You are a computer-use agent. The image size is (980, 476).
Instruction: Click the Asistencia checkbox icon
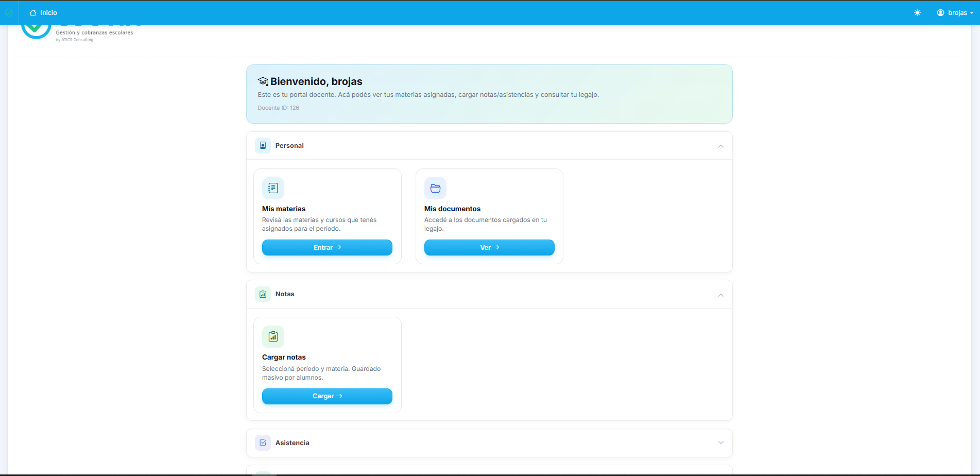263,443
